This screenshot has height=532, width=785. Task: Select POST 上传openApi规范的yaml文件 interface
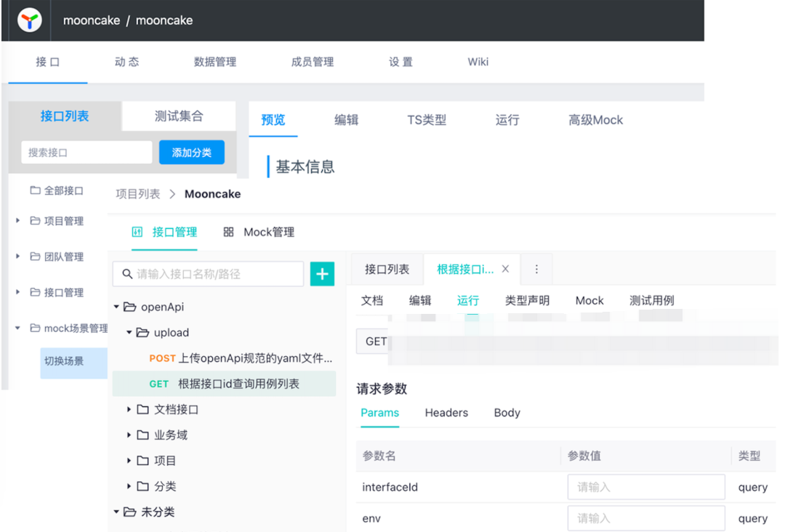point(240,358)
